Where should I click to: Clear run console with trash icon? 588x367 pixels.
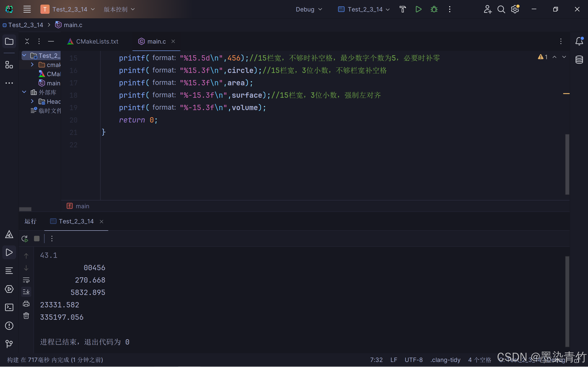point(26,316)
